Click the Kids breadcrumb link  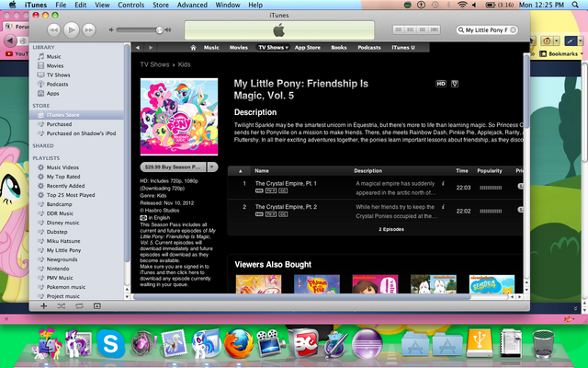click(184, 64)
